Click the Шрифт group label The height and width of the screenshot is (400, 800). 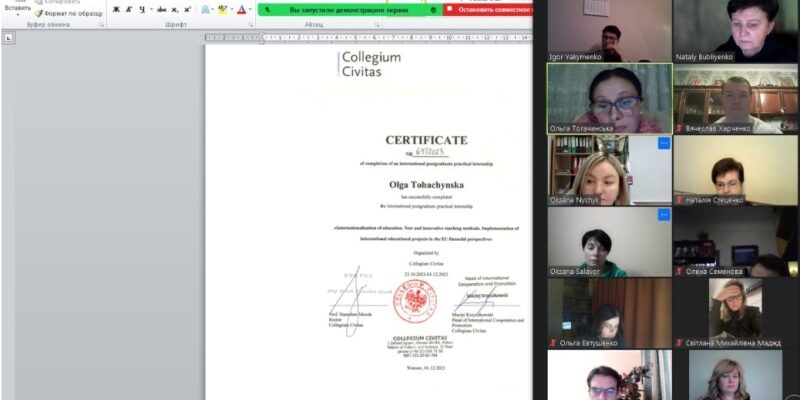click(x=176, y=24)
